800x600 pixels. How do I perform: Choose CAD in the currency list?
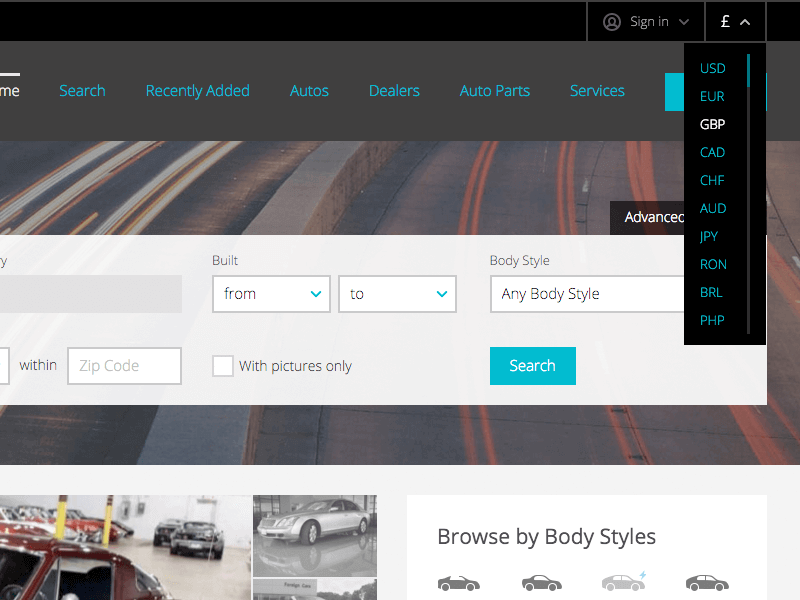[712, 153]
